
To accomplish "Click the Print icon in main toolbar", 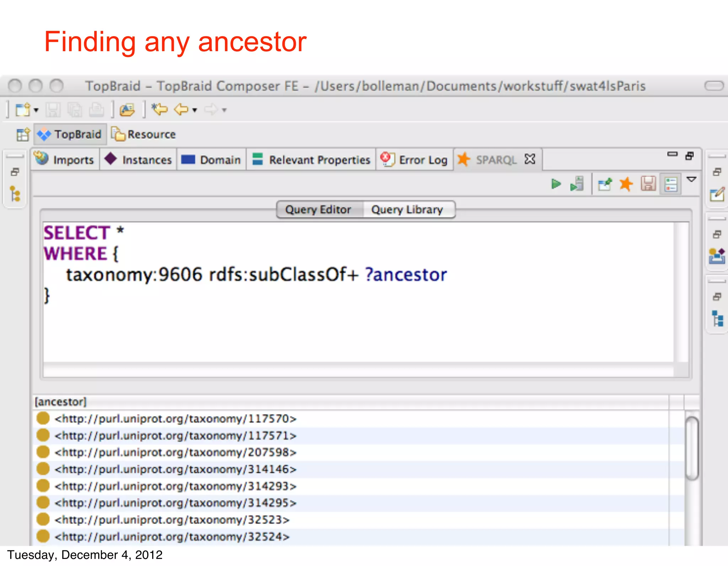I will 96,110.
